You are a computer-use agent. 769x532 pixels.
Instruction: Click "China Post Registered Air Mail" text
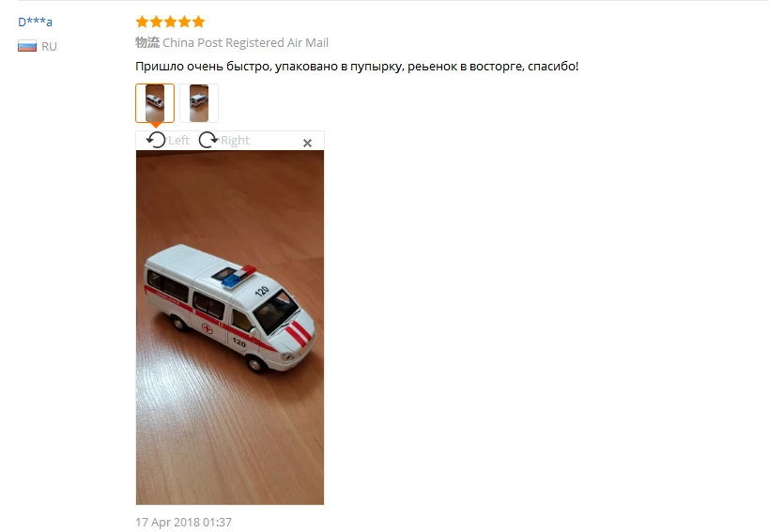click(x=245, y=42)
